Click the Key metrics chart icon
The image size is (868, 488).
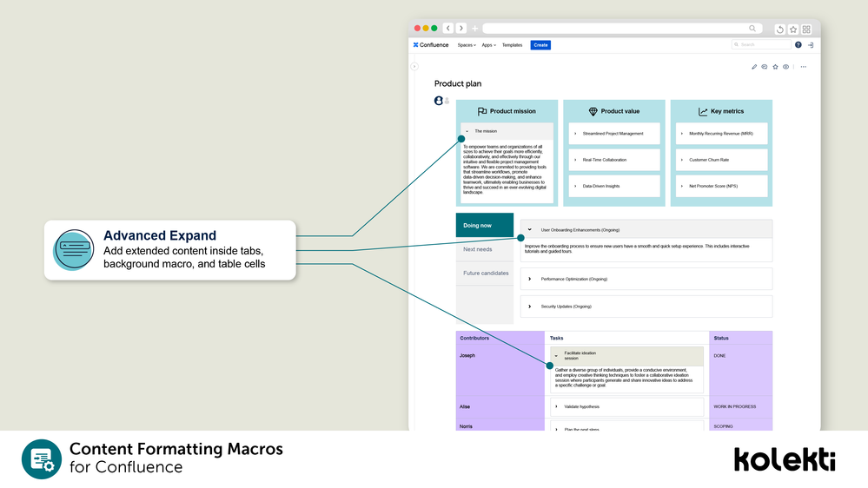[x=703, y=111]
